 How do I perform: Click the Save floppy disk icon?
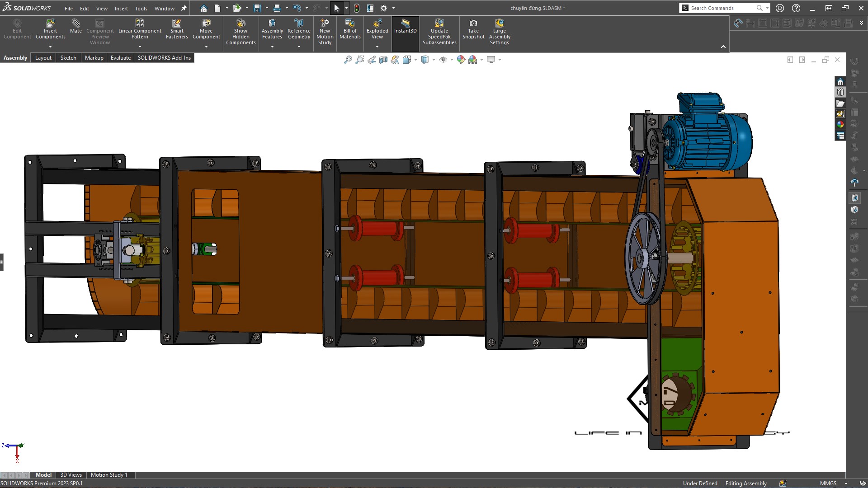pyautogui.click(x=257, y=8)
